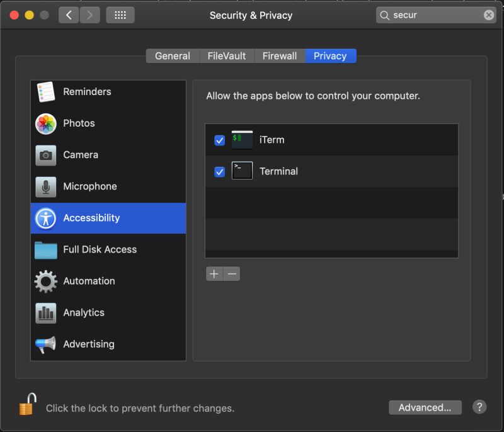Image resolution: width=504 pixels, height=432 pixels.
Task: Select the Advertising label in list
Action: [x=89, y=344]
